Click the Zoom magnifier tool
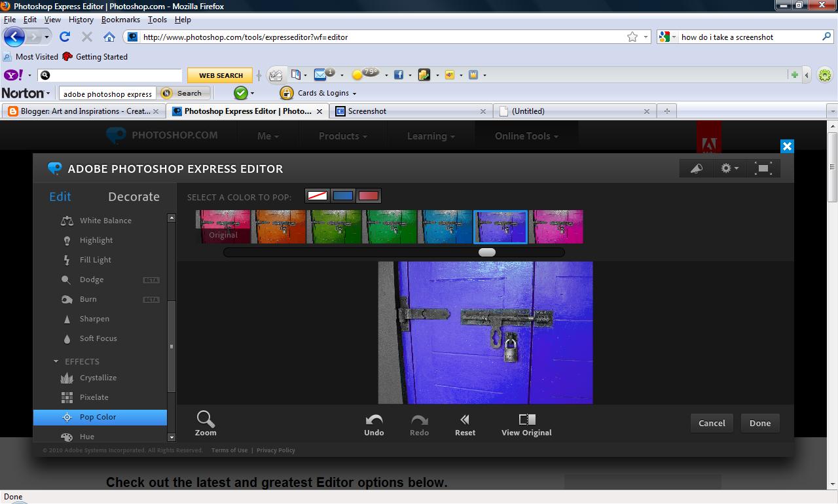Image resolution: width=838 pixels, height=504 pixels. pyautogui.click(x=206, y=423)
